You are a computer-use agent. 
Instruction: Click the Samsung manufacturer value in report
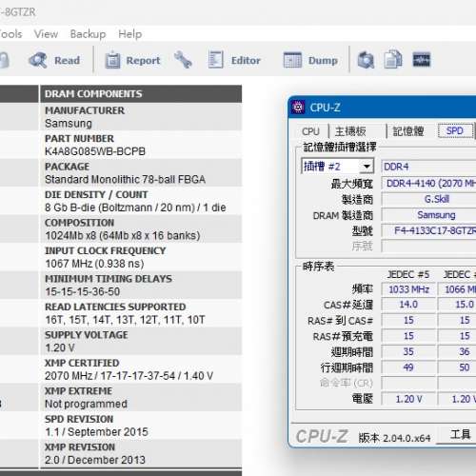(69, 123)
